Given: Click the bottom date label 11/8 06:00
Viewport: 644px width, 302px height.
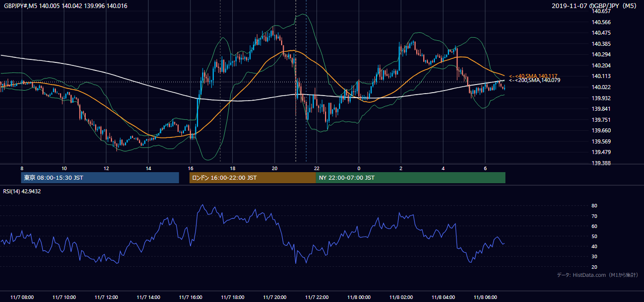Looking at the screenshot, I should [x=485, y=297].
